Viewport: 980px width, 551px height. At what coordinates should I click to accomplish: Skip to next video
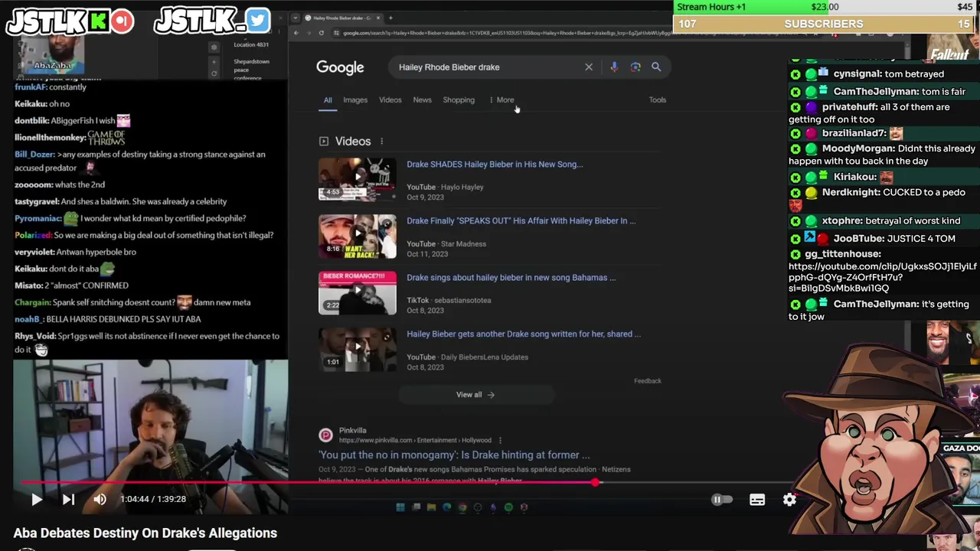point(68,499)
